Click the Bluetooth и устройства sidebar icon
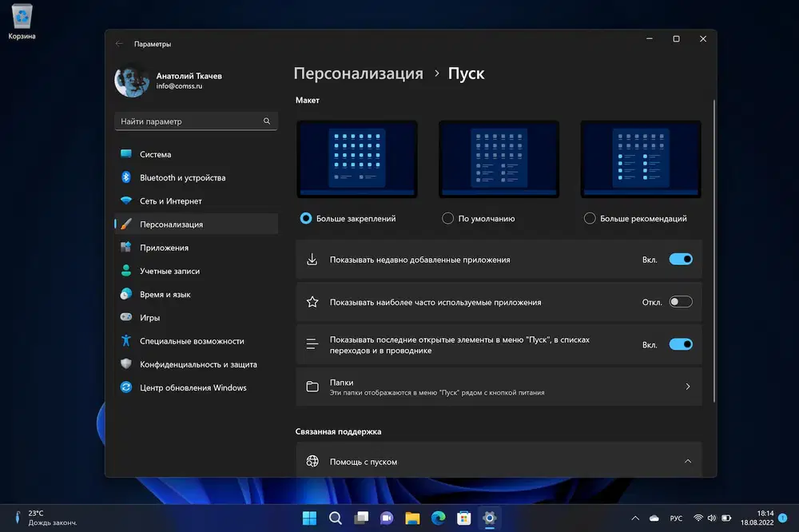The image size is (799, 532). pyautogui.click(x=125, y=177)
